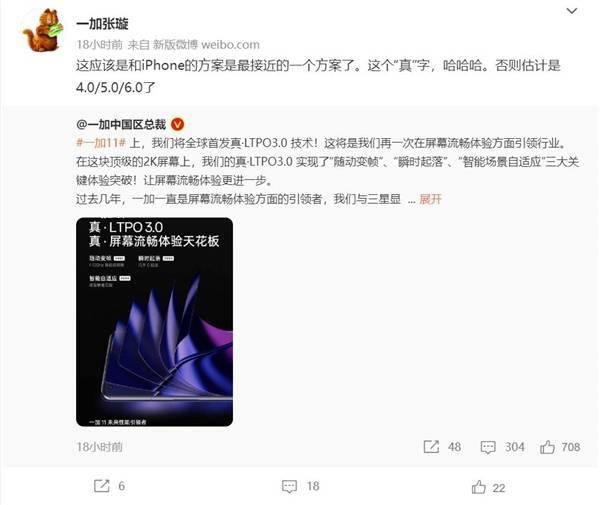The height and width of the screenshot is (505, 600).
Task: Click the top post's 18小时前 timestamp
Action: click(x=99, y=45)
